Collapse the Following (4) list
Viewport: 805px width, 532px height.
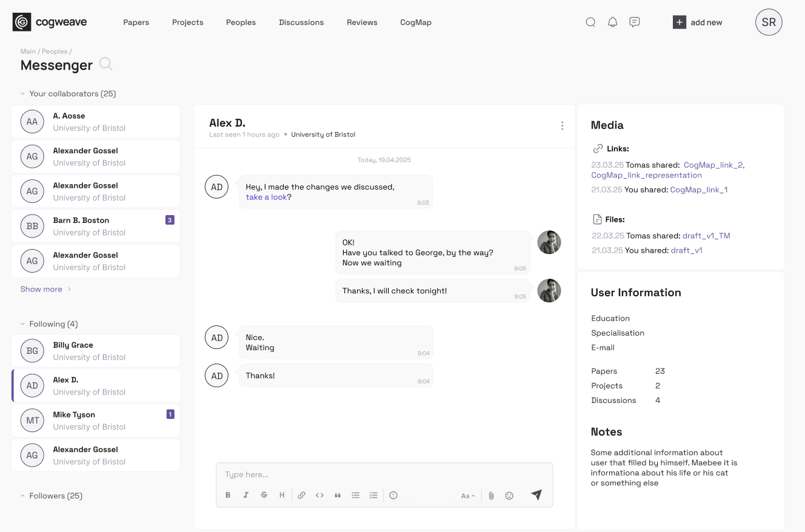point(23,324)
